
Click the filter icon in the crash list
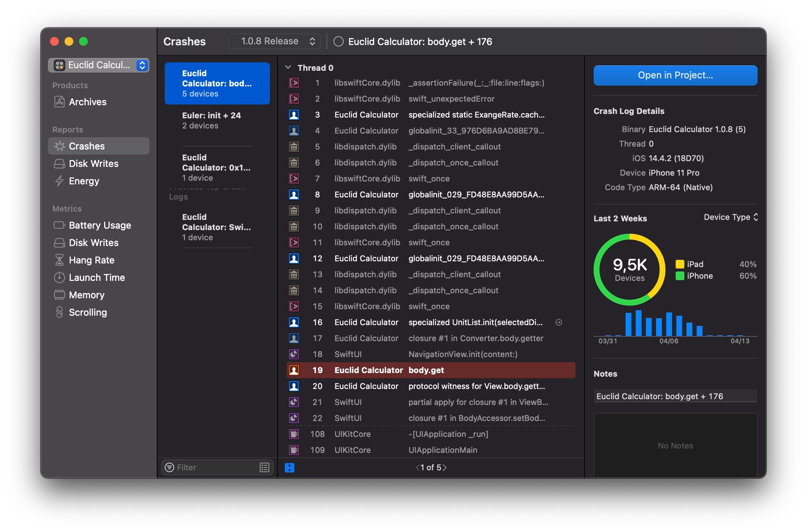tap(169, 467)
